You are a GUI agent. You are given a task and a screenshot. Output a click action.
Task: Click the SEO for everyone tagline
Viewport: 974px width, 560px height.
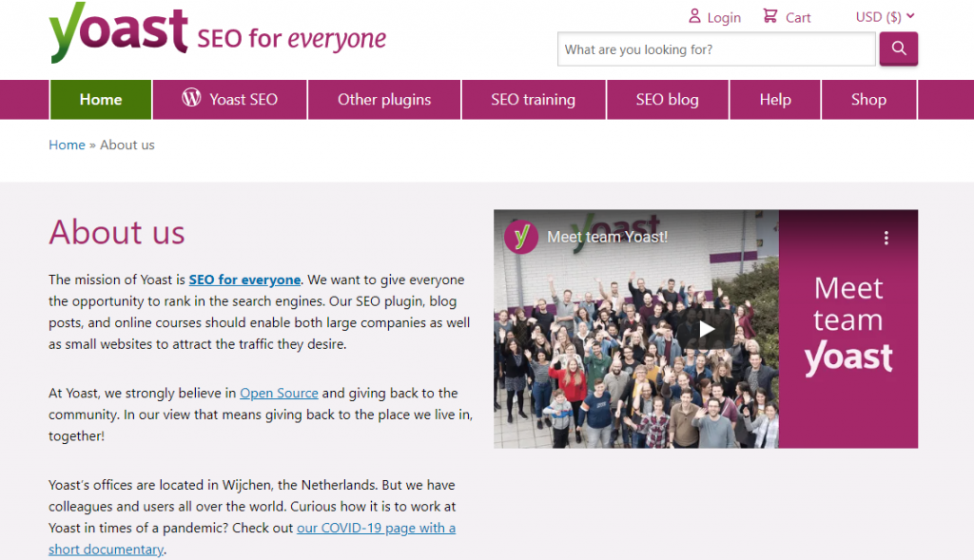(291, 38)
